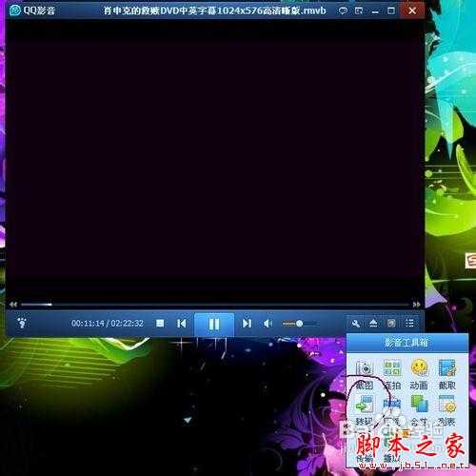The width and height of the screenshot is (476, 476).
Task: Maximize the QQ影音 player window
Action: pos(391,10)
